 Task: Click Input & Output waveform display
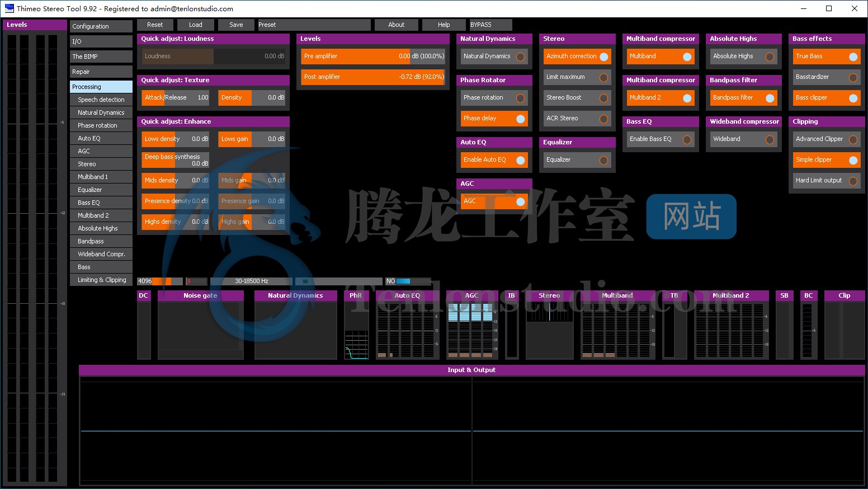click(x=472, y=430)
